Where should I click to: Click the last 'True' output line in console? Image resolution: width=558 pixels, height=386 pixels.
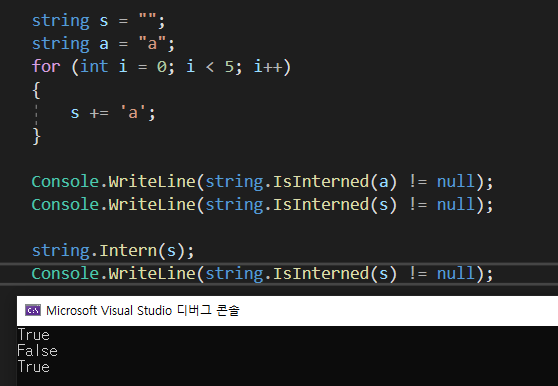point(33,367)
